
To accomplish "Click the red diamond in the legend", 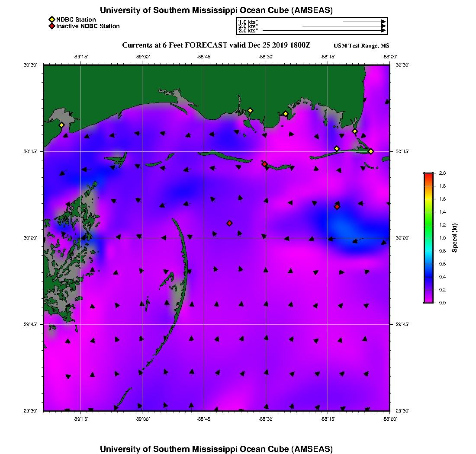I will (x=51, y=26).
